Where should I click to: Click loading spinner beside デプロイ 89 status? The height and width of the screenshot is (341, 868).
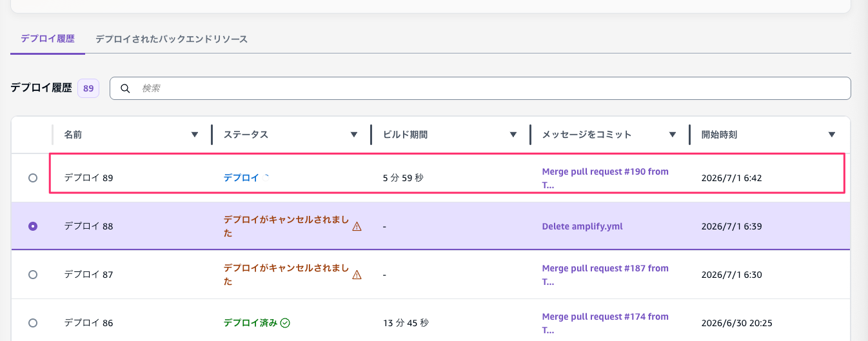pos(266,178)
